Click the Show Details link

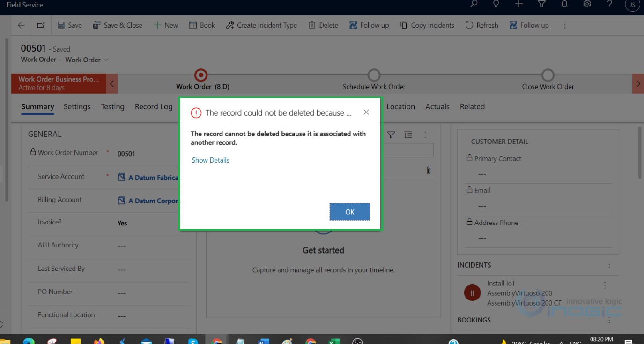point(210,160)
